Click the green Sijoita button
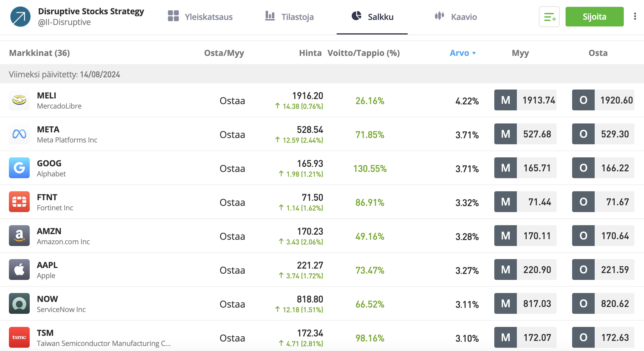The height and width of the screenshot is (351, 644). coord(594,17)
